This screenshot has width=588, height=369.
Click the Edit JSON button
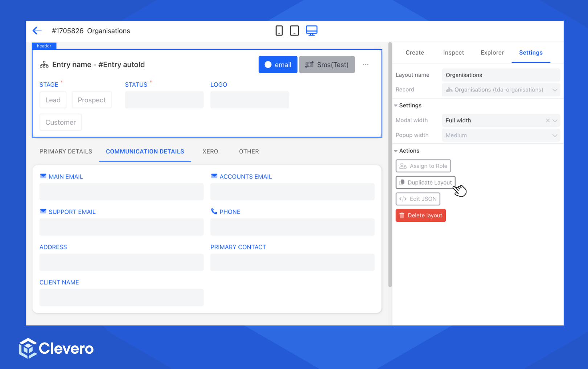tap(418, 199)
